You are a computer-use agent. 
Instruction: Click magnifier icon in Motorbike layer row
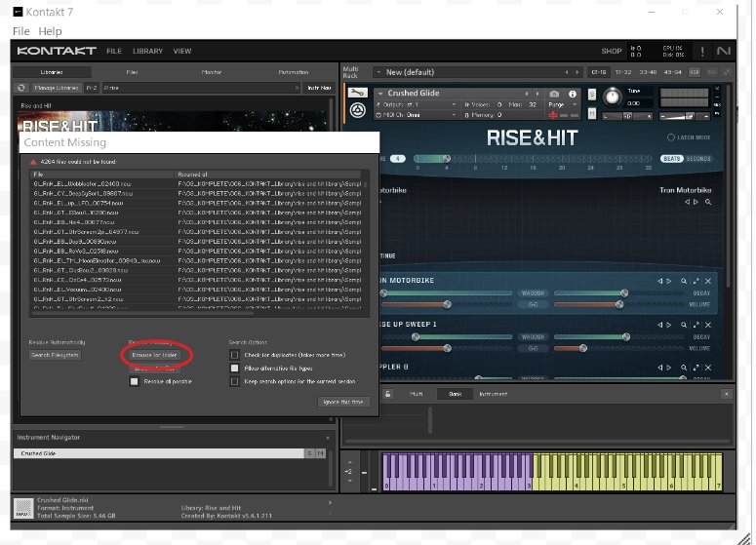[x=684, y=281]
